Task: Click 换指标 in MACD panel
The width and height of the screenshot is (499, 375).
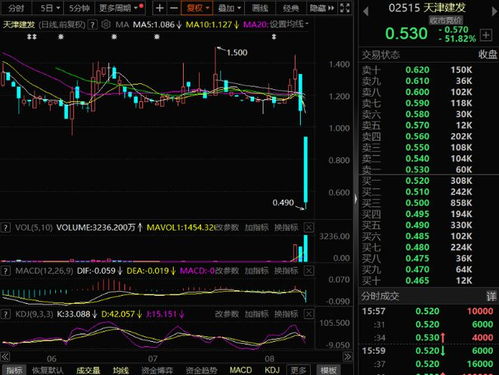Action: click(x=286, y=271)
